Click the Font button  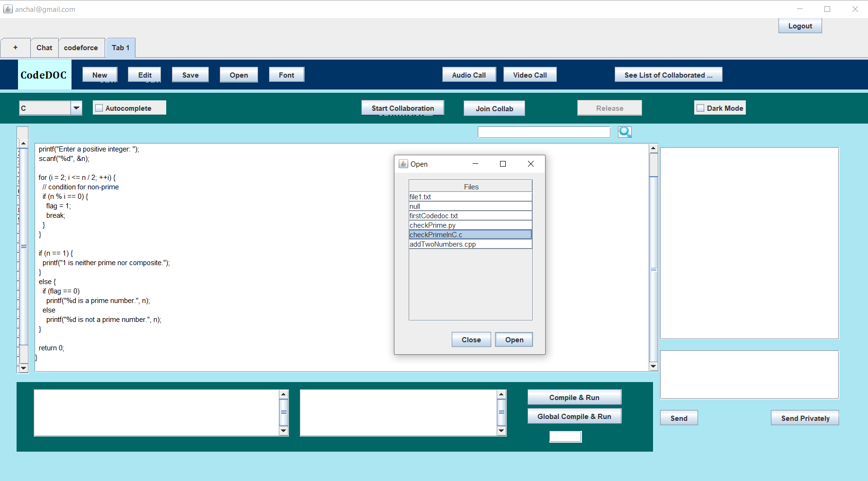[286, 75]
